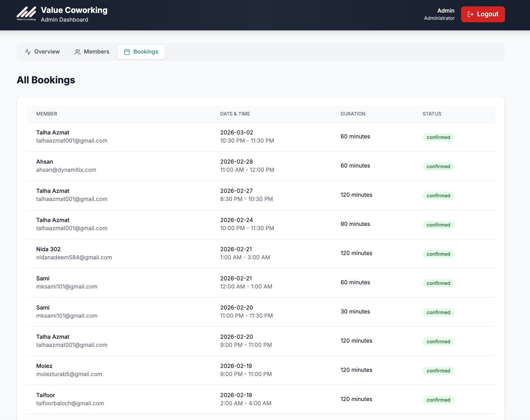This screenshot has height=420, width=530.
Task: Click the DURATION column header
Action: 353,114
